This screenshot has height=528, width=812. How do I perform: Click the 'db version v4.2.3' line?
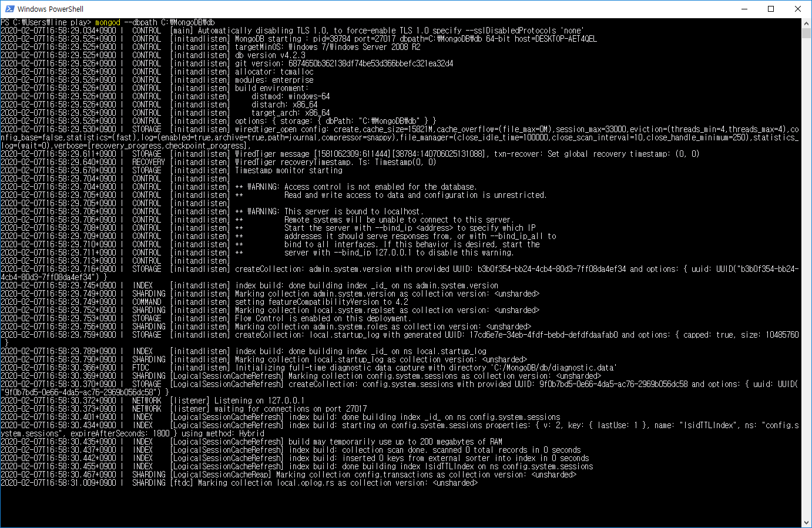270,55
